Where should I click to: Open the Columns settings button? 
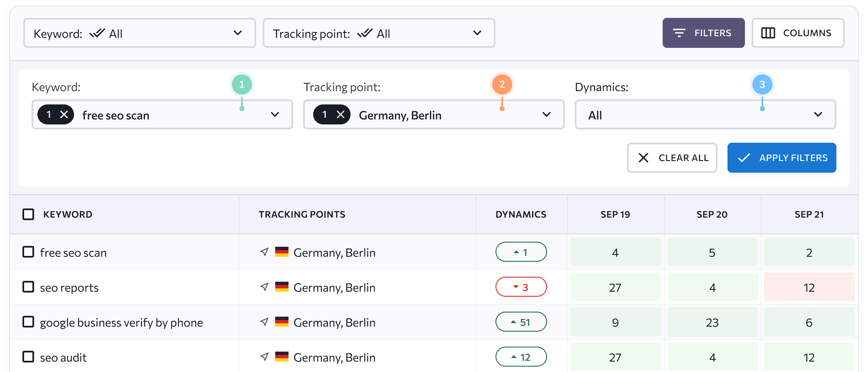(x=797, y=33)
